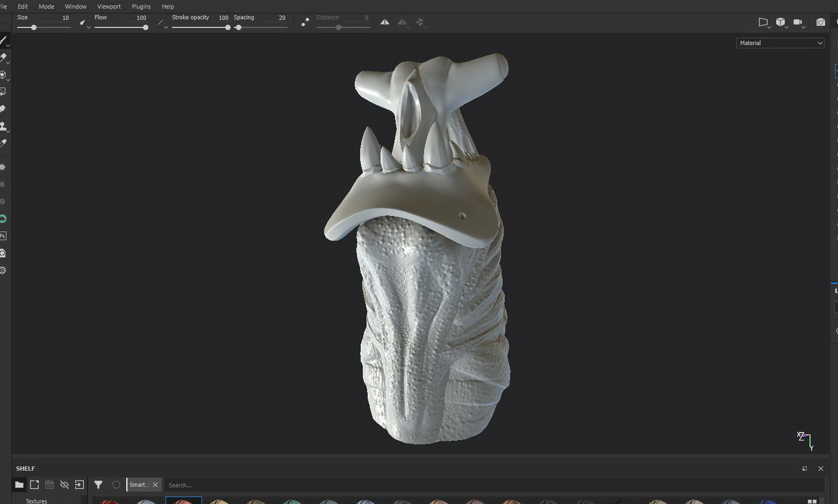
Task: Open the Viewport menu
Action: (109, 6)
